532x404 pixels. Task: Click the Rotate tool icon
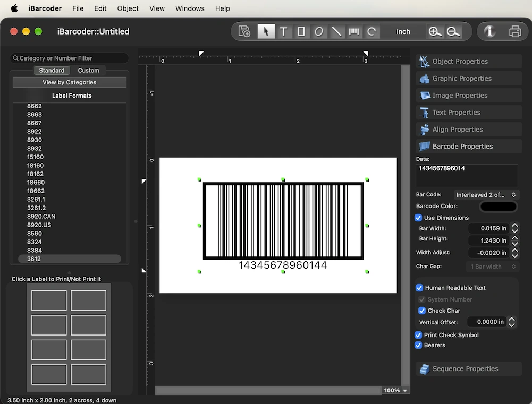(371, 31)
